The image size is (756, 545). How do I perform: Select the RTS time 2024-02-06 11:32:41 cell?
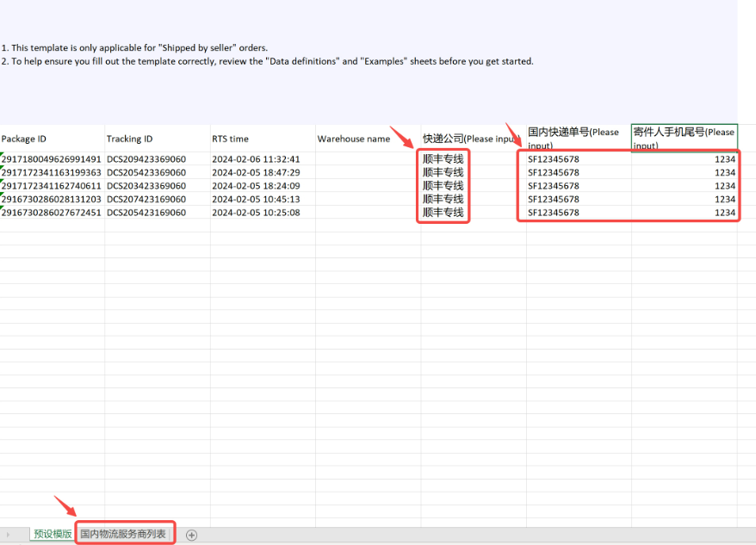coord(263,159)
